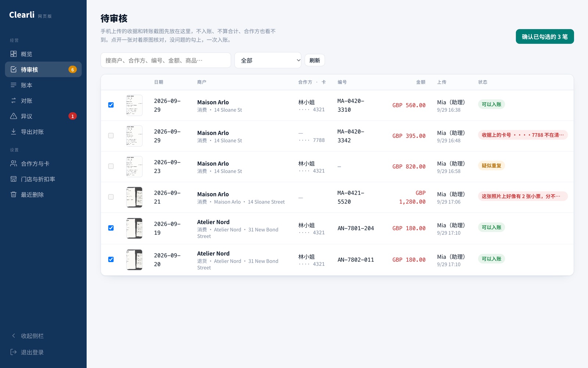The image size is (588, 368).
Task: Tick checkbox for receipt MA-0421-5520
Action: [x=111, y=197]
